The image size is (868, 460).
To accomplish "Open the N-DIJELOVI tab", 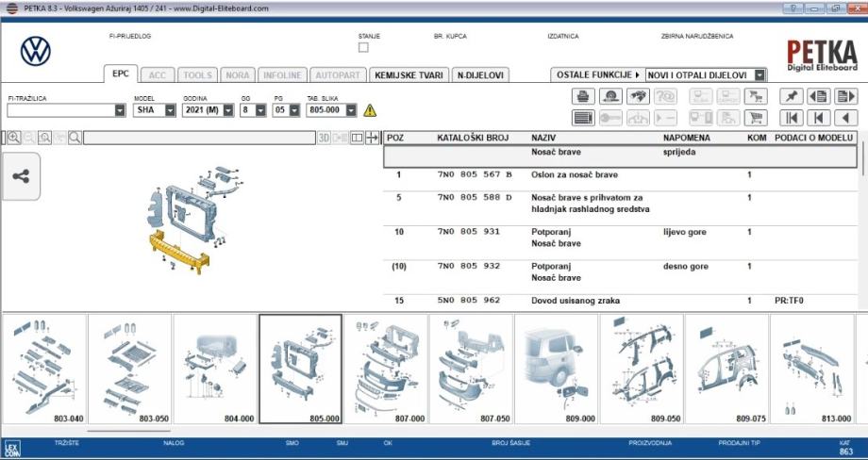I will 480,75.
